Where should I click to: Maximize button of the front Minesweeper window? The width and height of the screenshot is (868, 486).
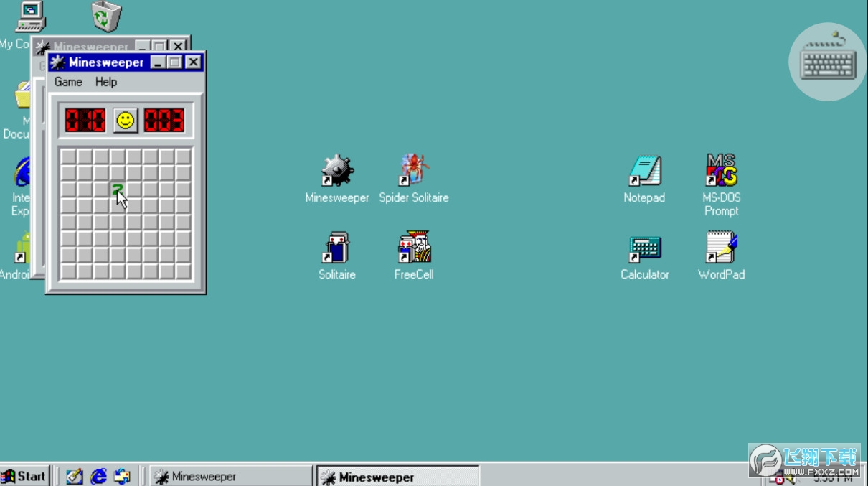pyautogui.click(x=174, y=62)
